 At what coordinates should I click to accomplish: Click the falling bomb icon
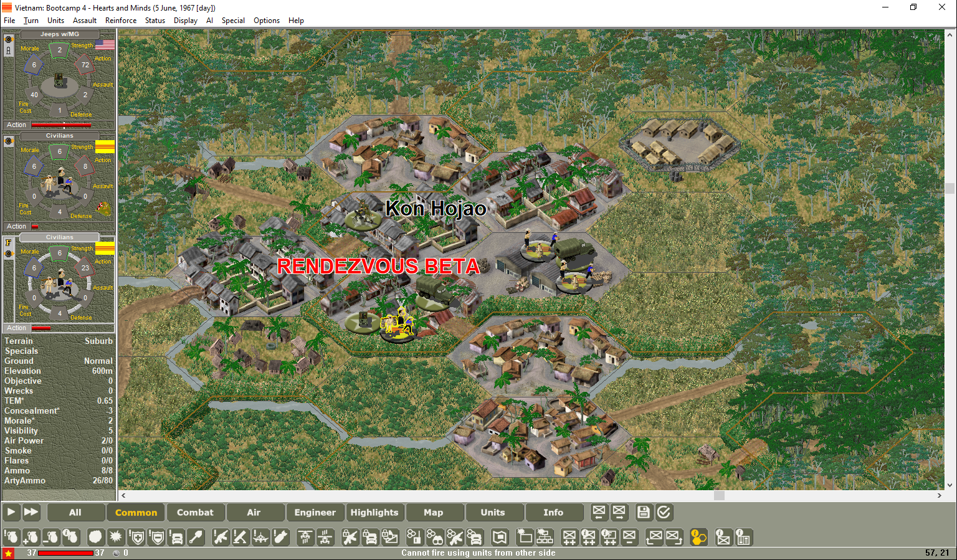[x=280, y=537]
